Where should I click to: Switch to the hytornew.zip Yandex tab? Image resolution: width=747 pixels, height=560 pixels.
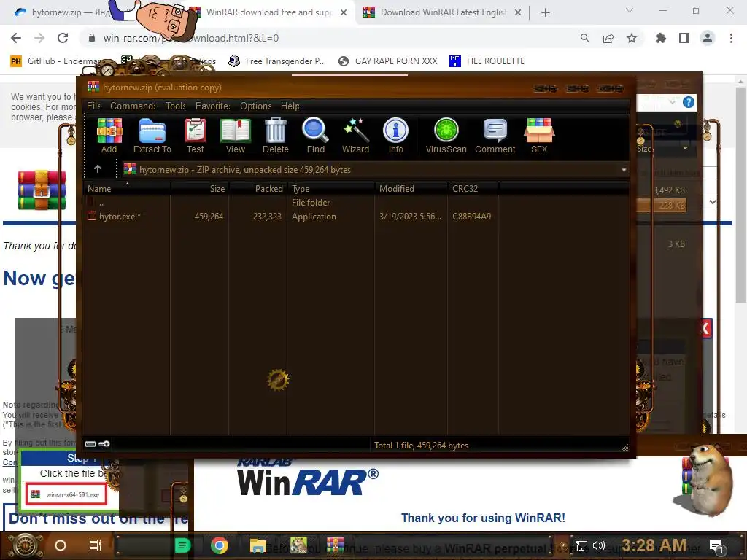coord(62,12)
